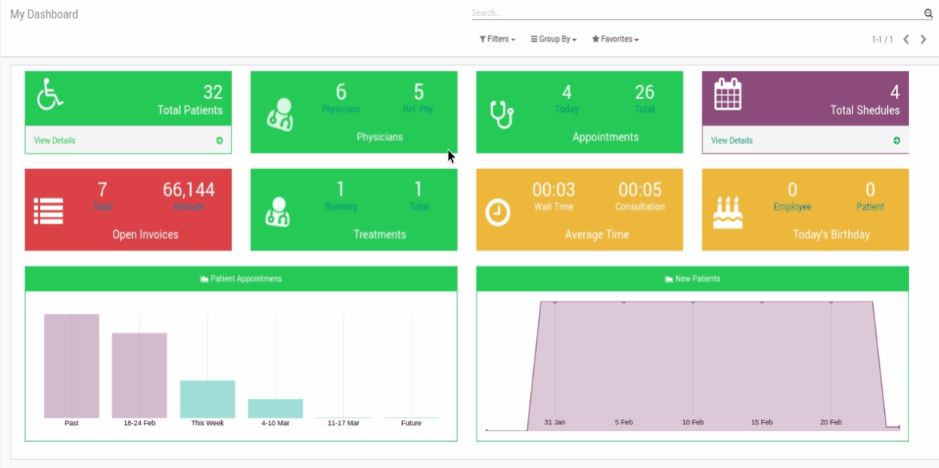Open the Total treatments count
This screenshot has width=939, height=468.
pyautogui.click(x=418, y=189)
